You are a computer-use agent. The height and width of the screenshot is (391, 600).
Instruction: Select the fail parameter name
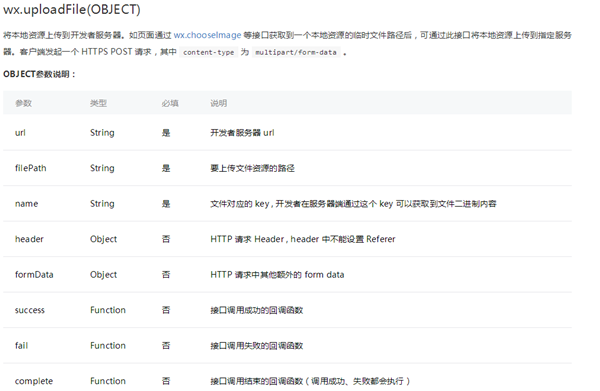pyautogui.click(x=21, y=345)
